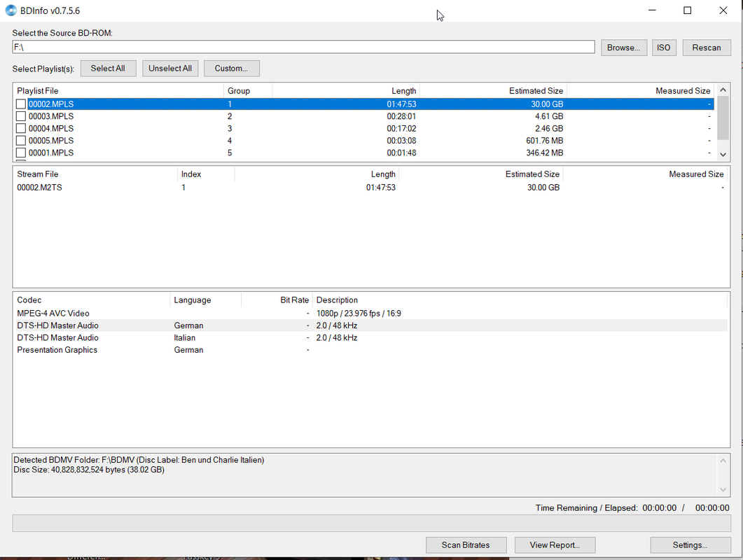Click the Index column header

coord(206,174)
